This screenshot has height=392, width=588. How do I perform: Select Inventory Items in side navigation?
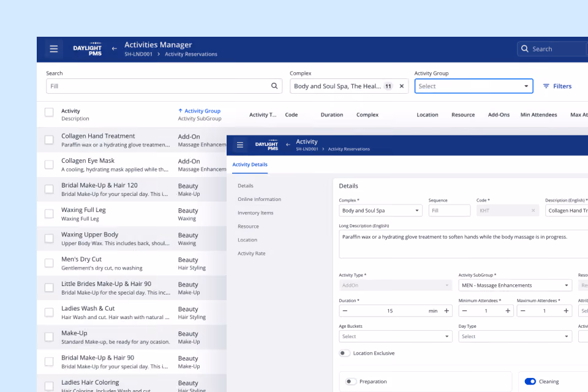click(255, 213)
